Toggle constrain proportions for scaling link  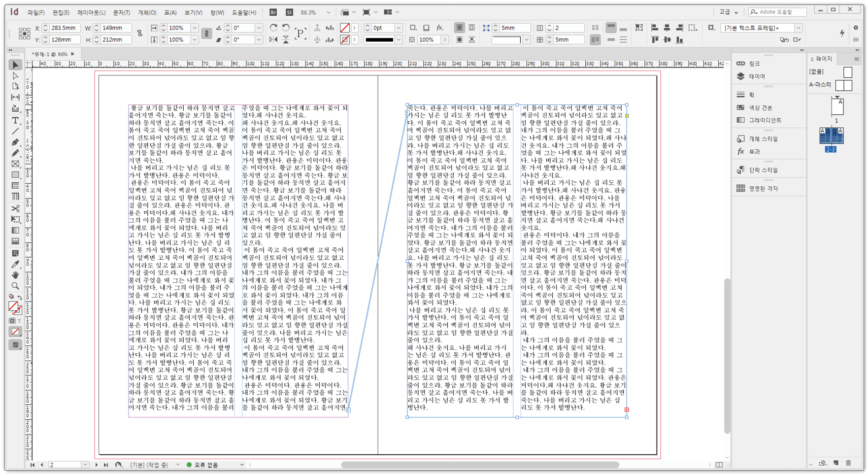click(206, 34)
